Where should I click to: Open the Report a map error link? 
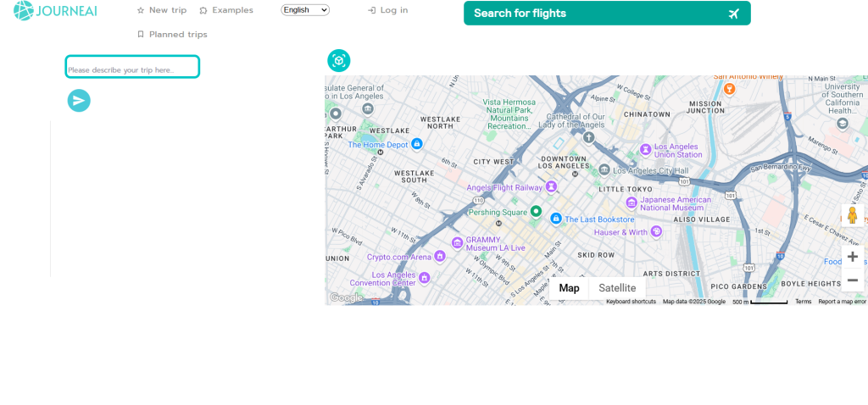[842, 302]
